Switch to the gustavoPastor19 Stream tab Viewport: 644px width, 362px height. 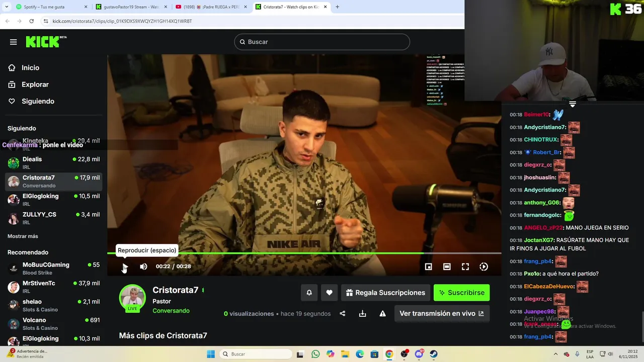tap(131, 7)
